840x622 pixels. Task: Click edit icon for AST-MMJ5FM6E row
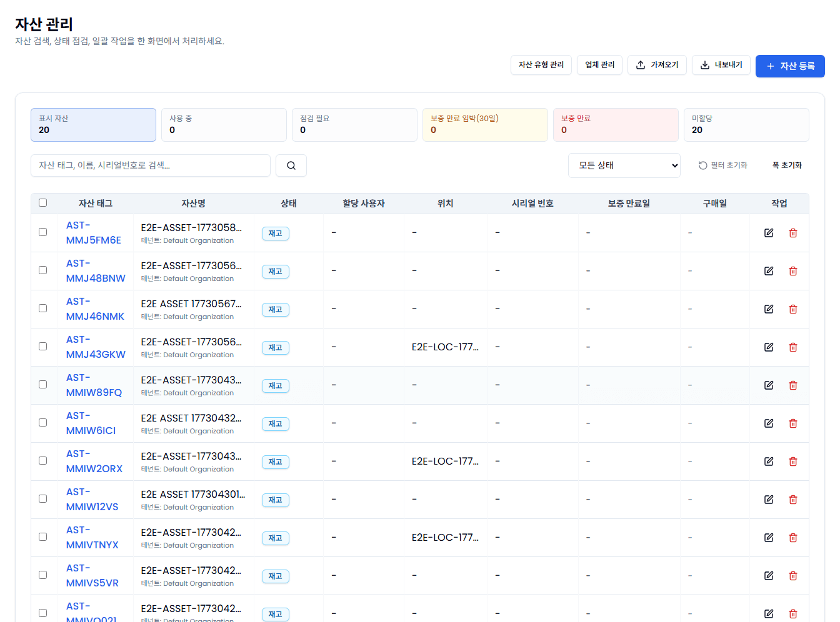769,233
